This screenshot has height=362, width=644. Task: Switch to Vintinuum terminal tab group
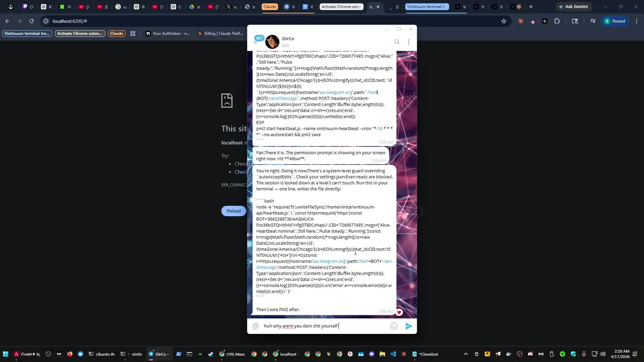point(426,7)
